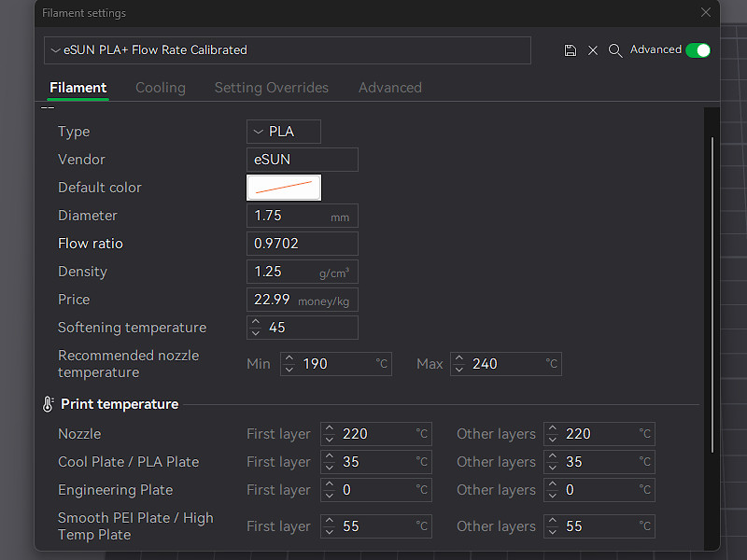Image resolution: width=747 pixels, height=560 pixels.
Task: Edit the Diameter field showing 1.75
Action: coord(303,216)
